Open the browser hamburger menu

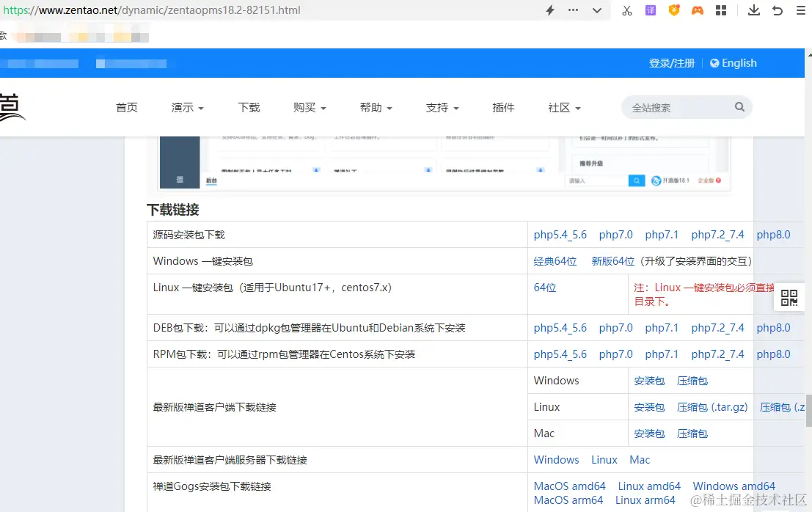pyautogui.click(x=800, y=10)
